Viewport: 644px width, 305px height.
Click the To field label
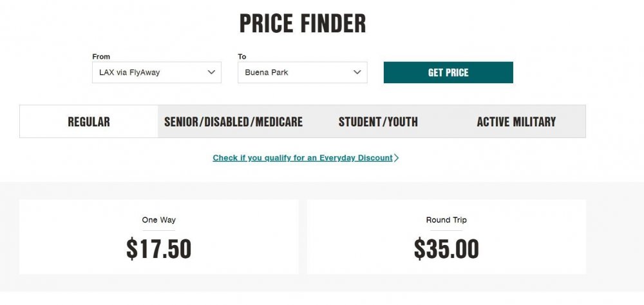coord(242,57)
